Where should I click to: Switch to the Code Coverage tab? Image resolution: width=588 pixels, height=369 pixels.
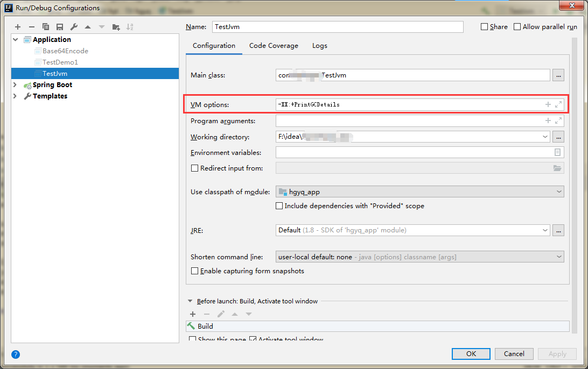point(274,46)
